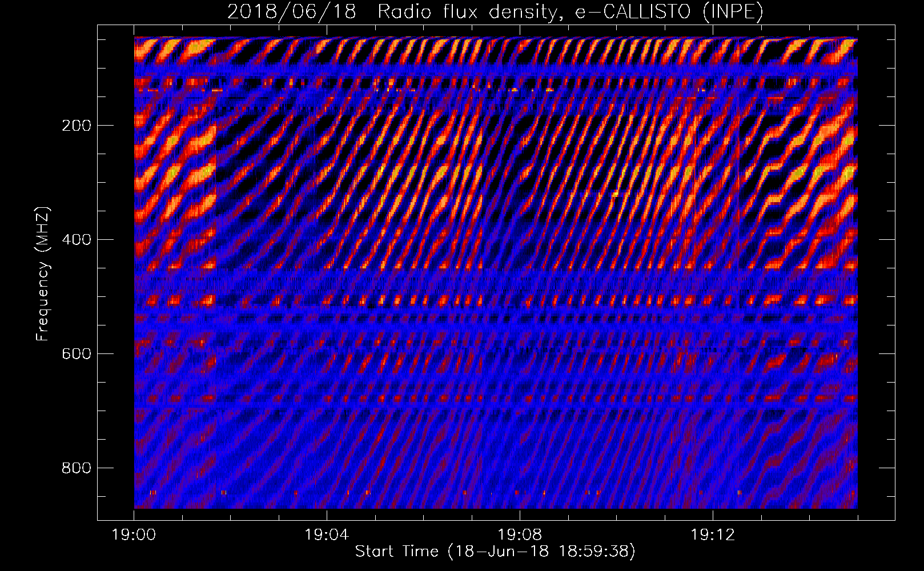Click the 200 frequency tick label

[77, 126]
